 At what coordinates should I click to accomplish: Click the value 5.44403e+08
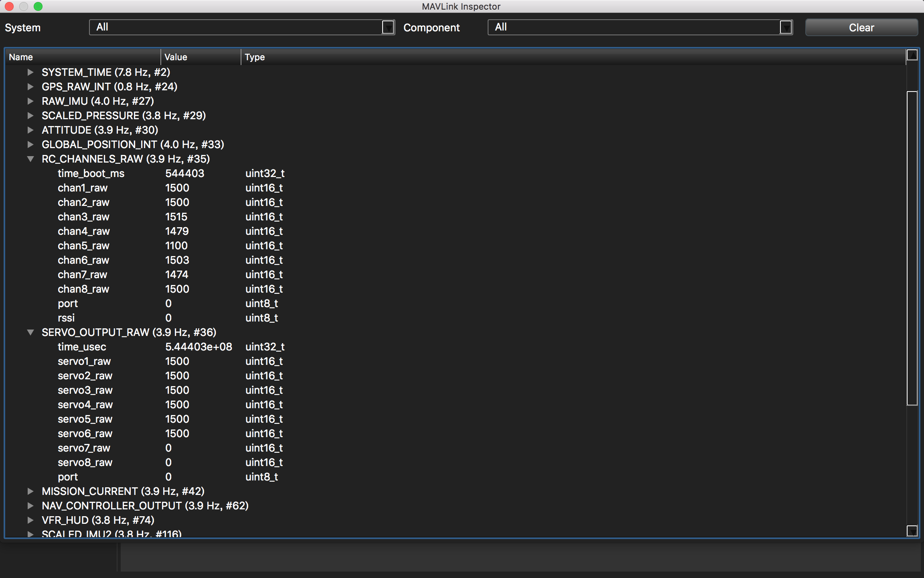199,347
